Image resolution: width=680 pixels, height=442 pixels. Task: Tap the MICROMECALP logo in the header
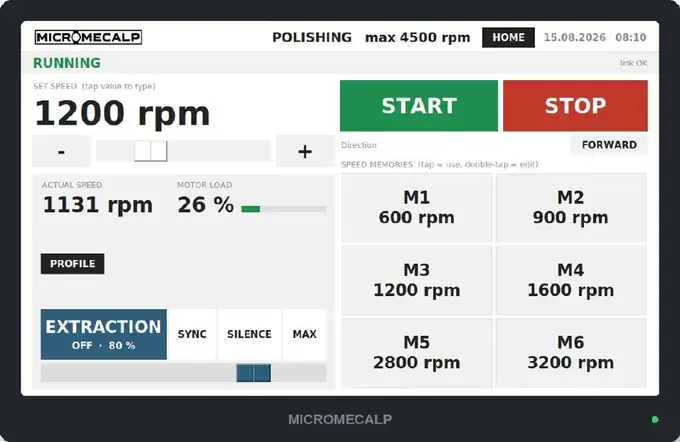point(88,37)
